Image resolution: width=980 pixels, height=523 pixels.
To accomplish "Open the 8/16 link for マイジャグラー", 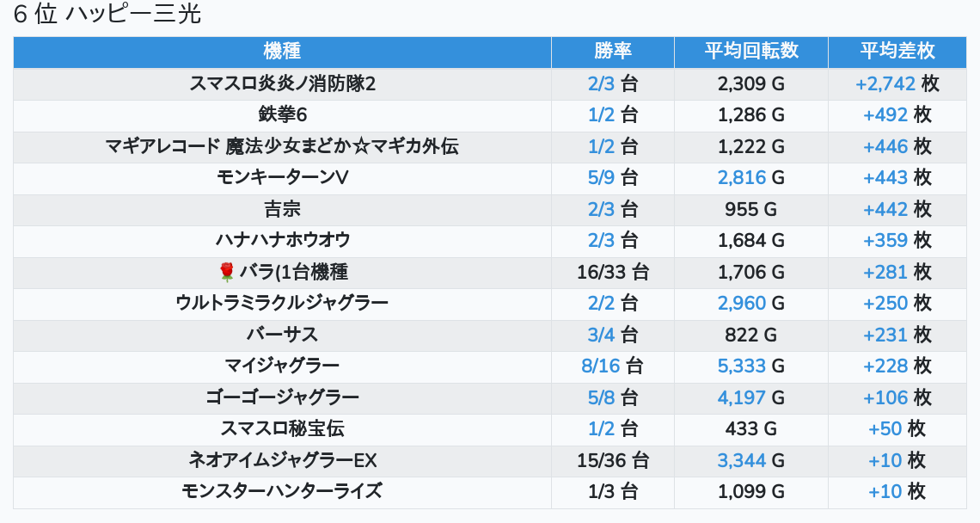I will click(x=600, y=366).
